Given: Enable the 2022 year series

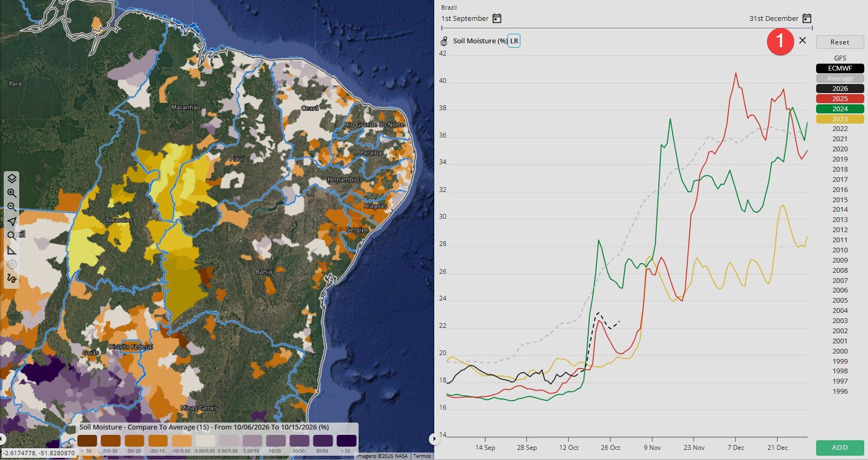Looking at the screenshot, I should (x=840, y=129).
